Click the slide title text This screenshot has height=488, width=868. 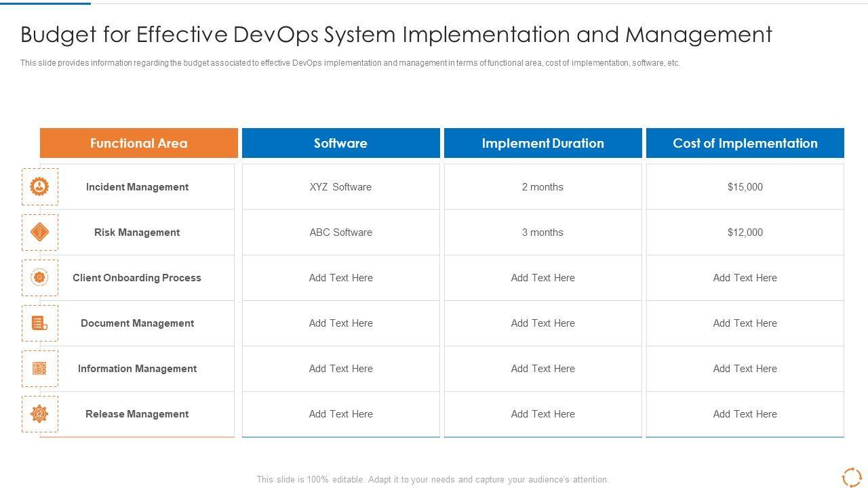(396, 35)
